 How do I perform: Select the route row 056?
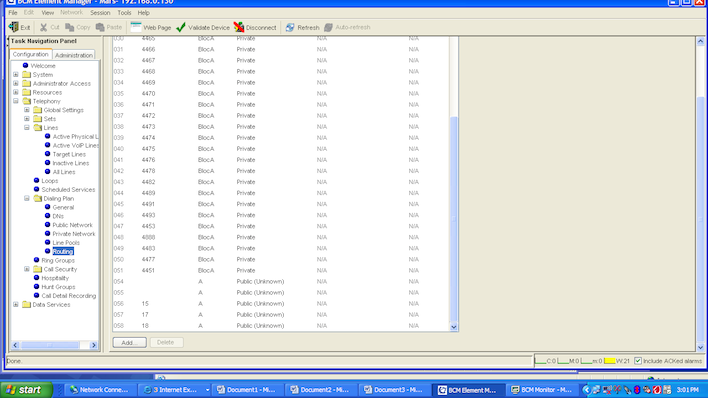click(281, 304)
